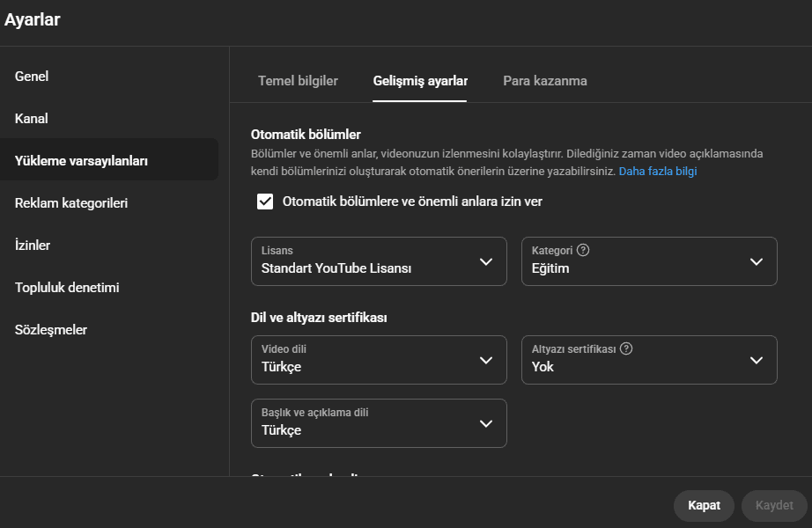Expand the Altyazı sertifikası dropdown
This screenshot has height=528, width=812.
[649, 360]
